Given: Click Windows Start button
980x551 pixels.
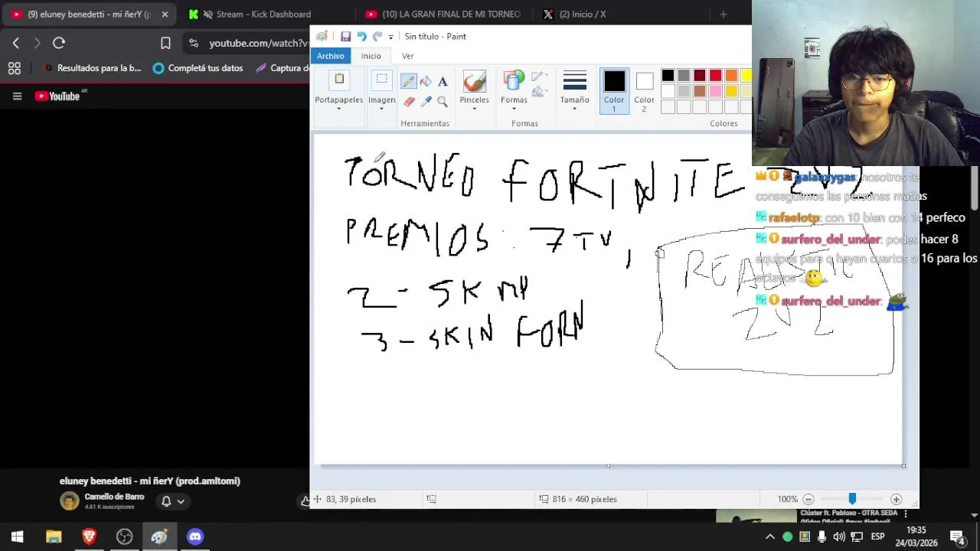Looking at the screenshot, I should 18,536.
